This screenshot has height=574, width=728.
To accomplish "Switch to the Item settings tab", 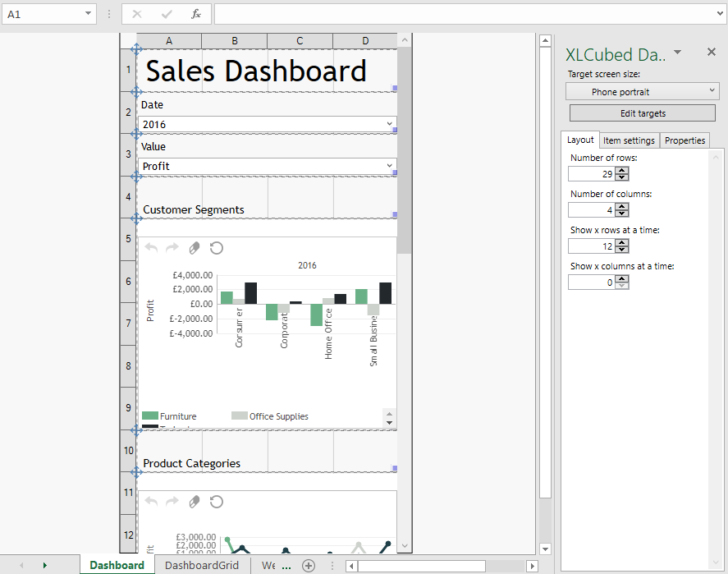I will (629, 140).
